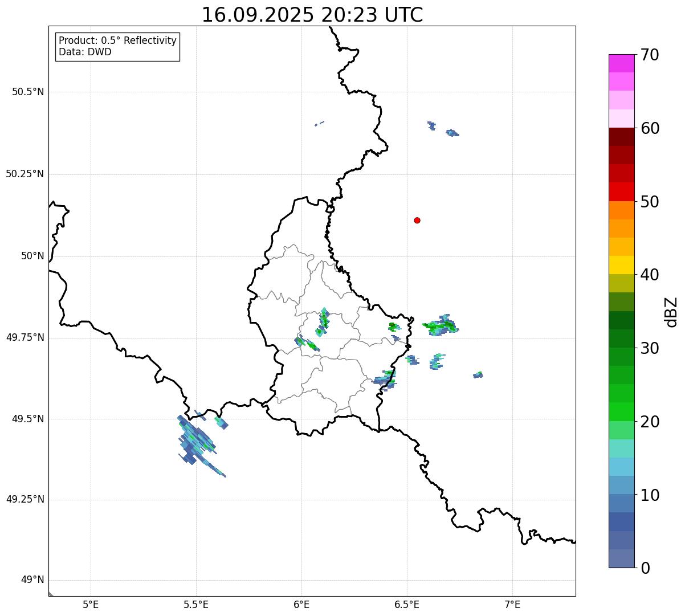Viewport: 685px width, 616px height.
Task: Click the 50.5°N latitude label
Action: tap(28, 92)
